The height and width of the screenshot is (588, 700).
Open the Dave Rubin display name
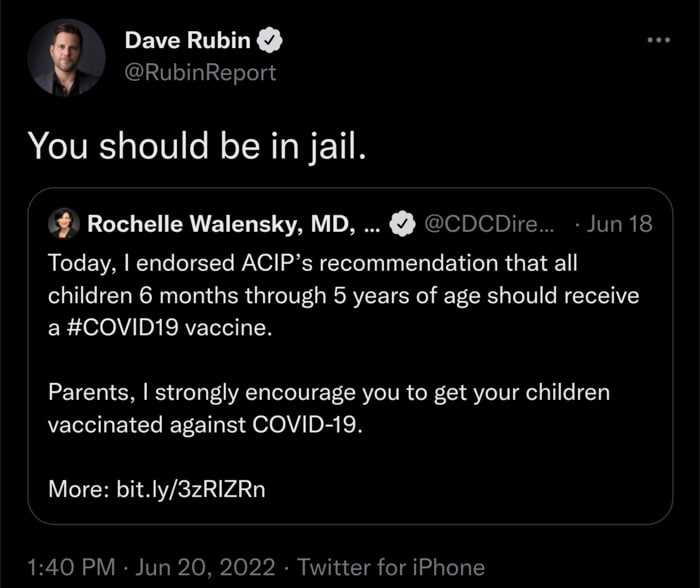pos(188,41)
